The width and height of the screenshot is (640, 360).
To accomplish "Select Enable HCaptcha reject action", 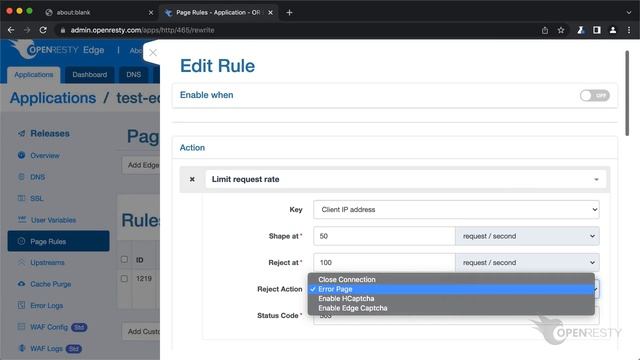I will pos(451,298).
